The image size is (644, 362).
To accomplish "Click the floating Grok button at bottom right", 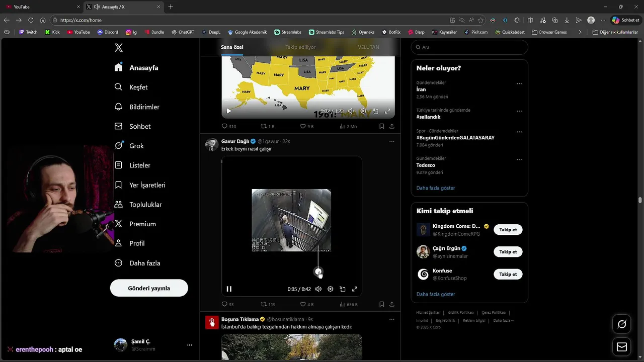I will pos(622,324).
